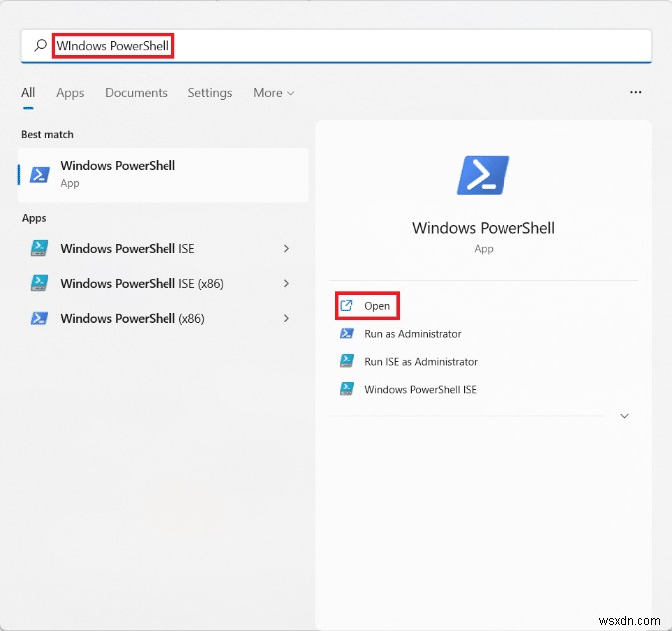Image resolution: width=672 pixels, height=631 pixels.
Task: Choose Run as Administrator
Action: click(413, 334)
